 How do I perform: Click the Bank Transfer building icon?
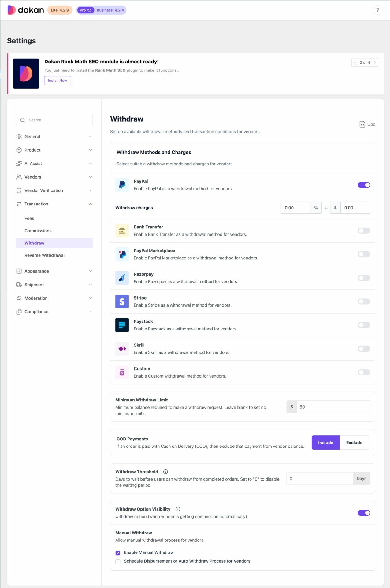click(122, 231)
